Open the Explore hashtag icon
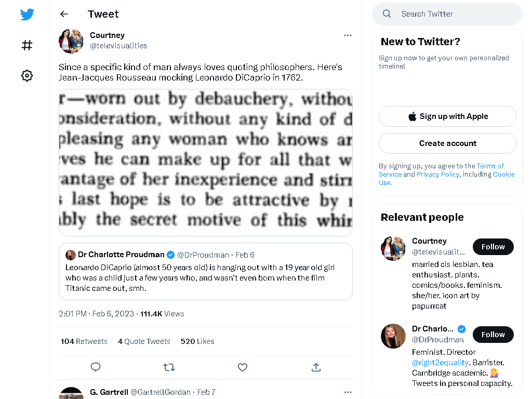Viewport: 532px width, 399px height. (x=27, y=45)
